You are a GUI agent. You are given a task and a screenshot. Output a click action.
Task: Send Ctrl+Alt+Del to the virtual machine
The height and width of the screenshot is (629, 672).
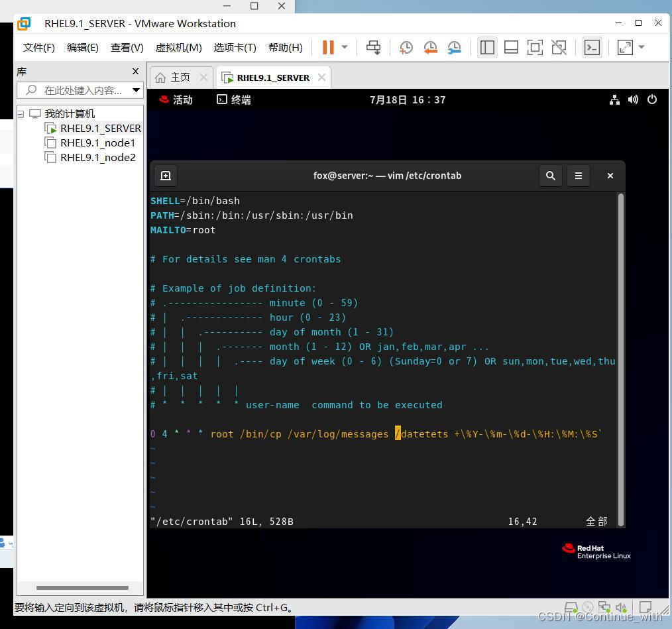[373, 47]
